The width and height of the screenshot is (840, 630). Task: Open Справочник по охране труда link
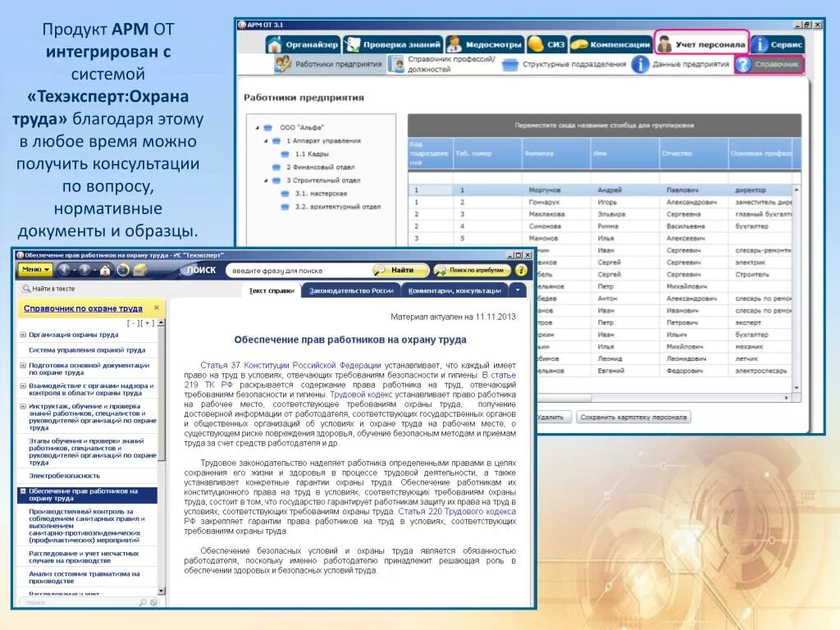point(83,308)
